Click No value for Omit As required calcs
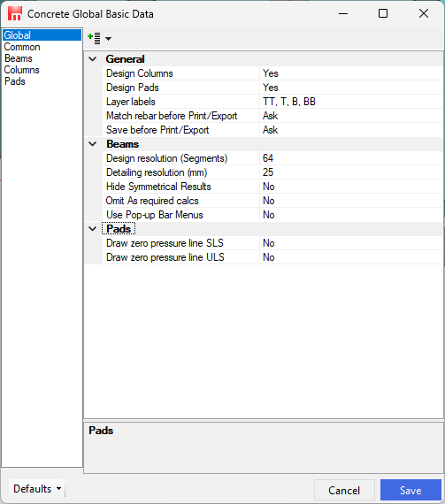The width and height of the screenshot is (445, 504). pyautogui.click(x=351, y=201)
